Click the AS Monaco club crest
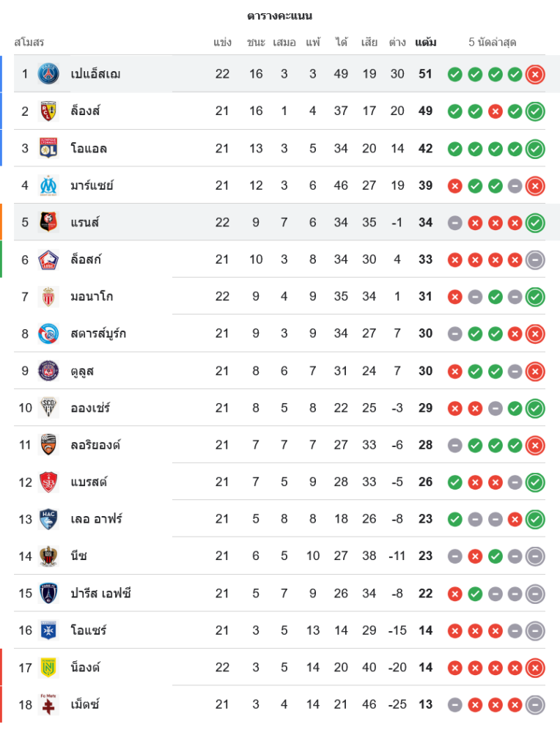This screenshot has height=733, width=560. pyautogui.click(x=48, y=296)
